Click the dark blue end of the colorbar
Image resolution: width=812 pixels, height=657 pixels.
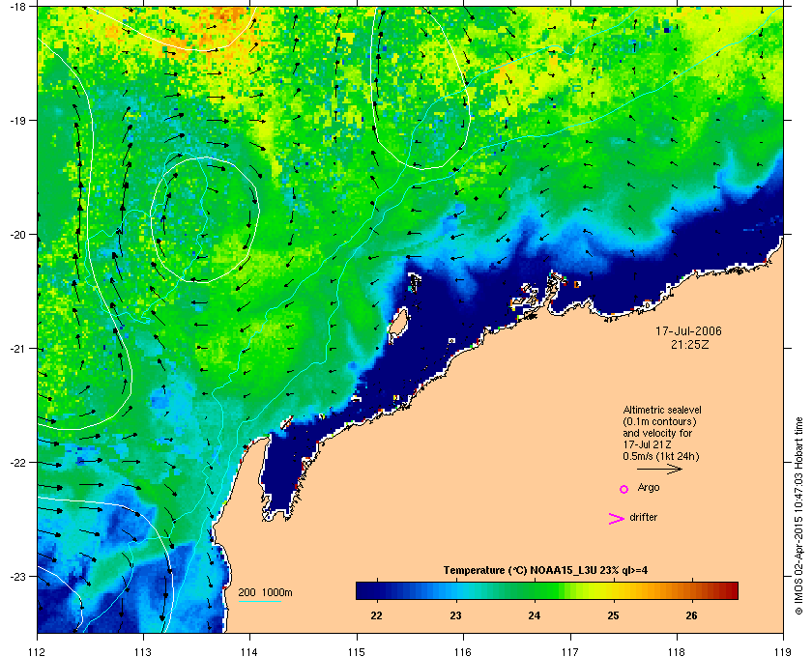click(366, 590)
